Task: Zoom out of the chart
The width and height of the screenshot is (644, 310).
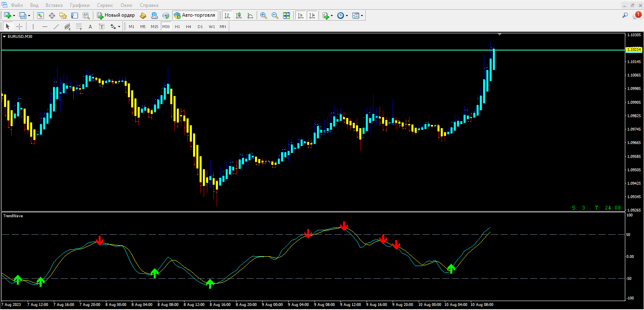Action: click(275, 15)
